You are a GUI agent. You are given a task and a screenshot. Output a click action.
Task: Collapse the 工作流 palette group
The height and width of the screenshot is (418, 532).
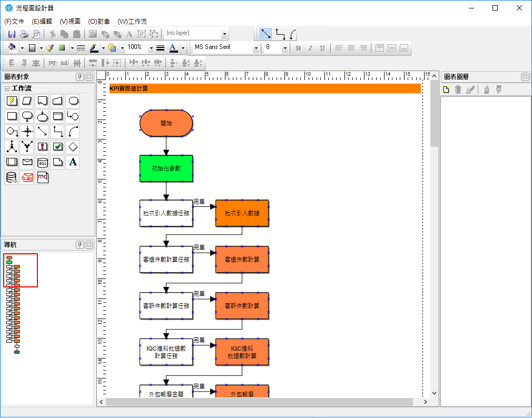pos(7,88)
